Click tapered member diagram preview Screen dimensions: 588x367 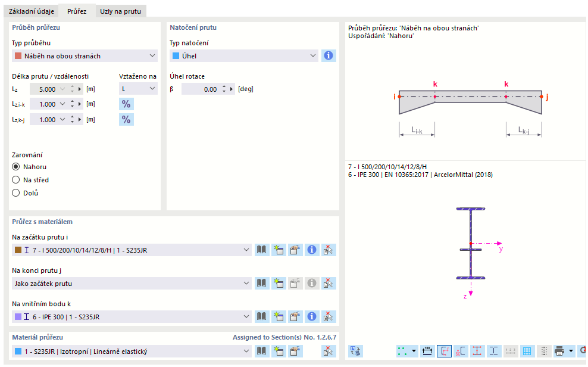coord(470,102)
